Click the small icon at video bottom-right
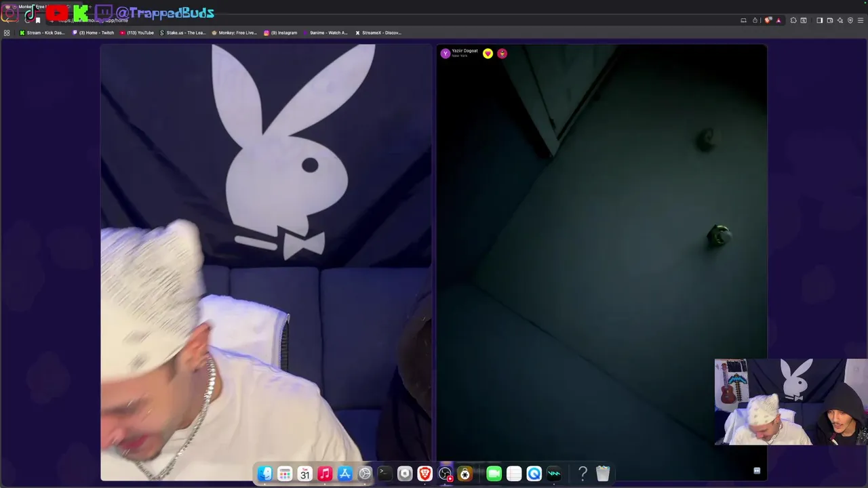 [x=757, y=470]
